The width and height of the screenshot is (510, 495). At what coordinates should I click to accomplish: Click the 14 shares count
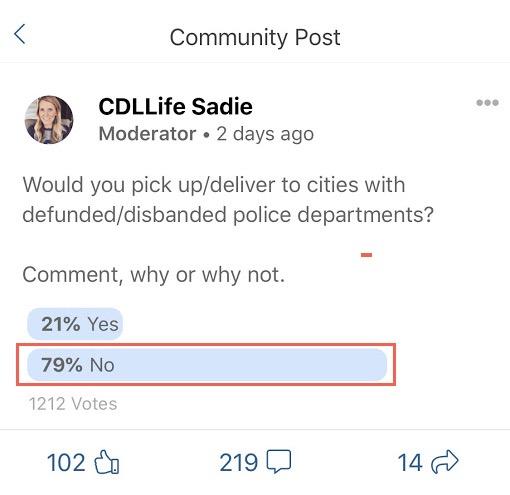click(410, 463)
